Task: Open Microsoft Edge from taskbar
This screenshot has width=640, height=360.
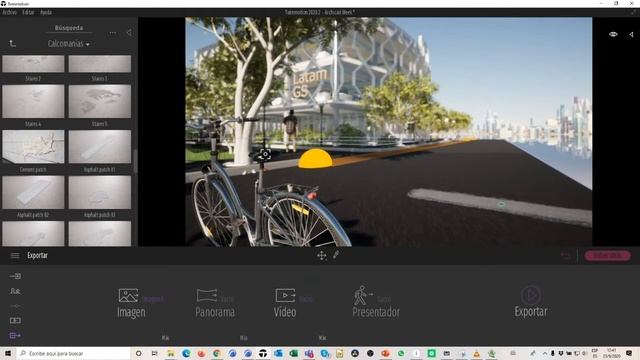Action: [186, 353]
